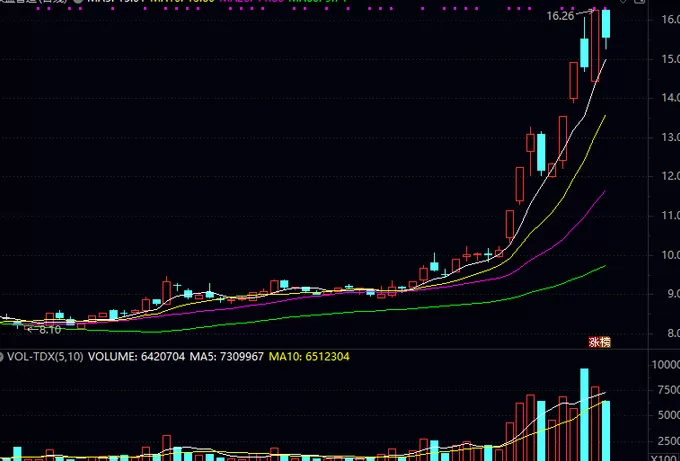Screen dimensions: 680x461
Task: Click the 8.10 low price marker
Action: tap(47, 328)
